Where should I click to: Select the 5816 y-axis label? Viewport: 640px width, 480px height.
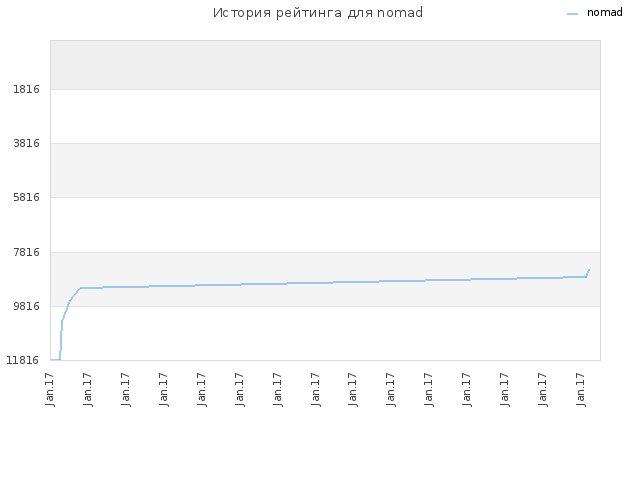point(26,198)
